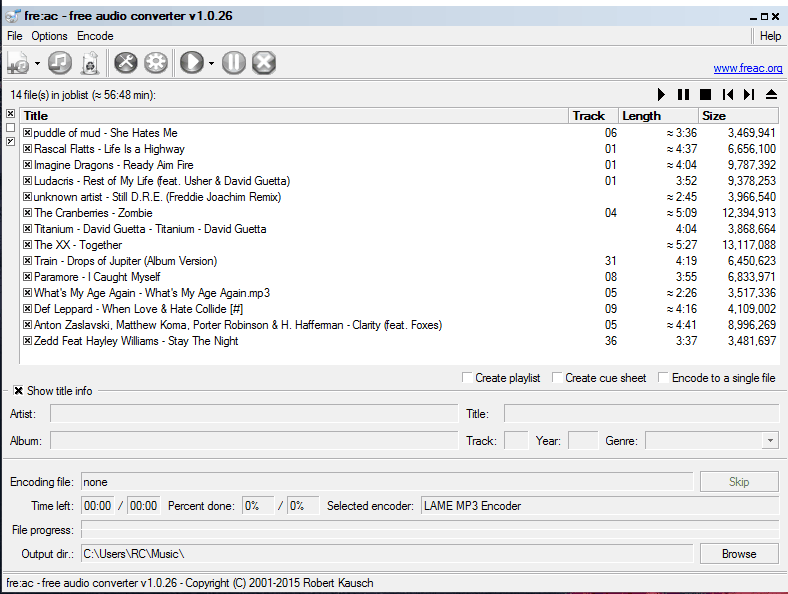Viewport: 788px width, 594px height.
Task: Enable Create cue sheet option
Action: click(557, 377)
